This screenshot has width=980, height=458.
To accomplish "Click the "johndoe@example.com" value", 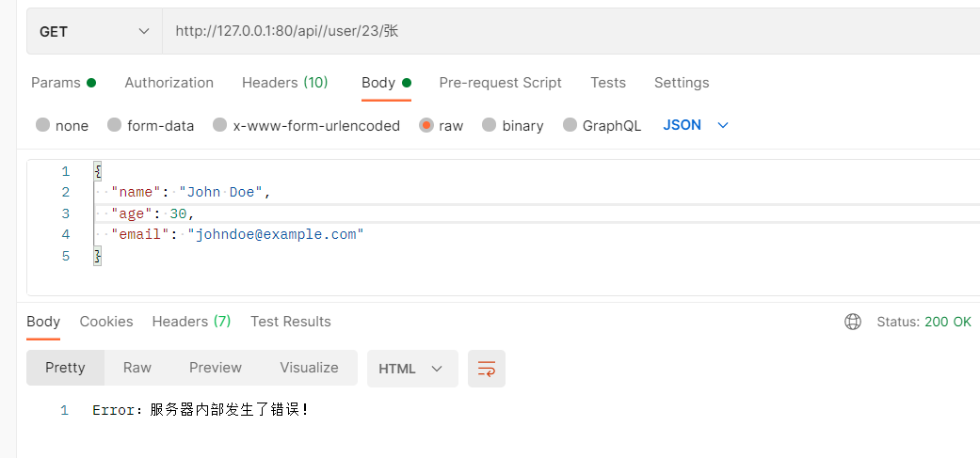I will (x=276, y=234).
